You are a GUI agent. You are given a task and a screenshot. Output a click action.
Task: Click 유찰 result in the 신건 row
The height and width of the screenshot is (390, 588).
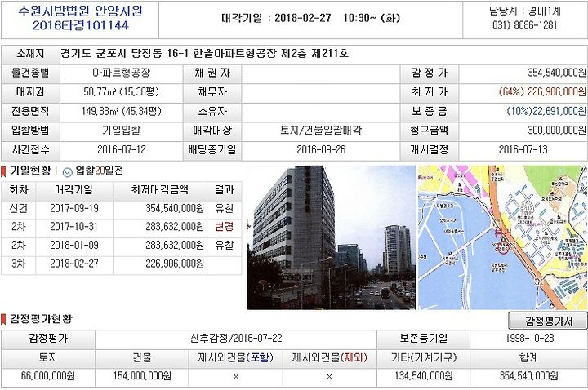click(x=225, y=208)
